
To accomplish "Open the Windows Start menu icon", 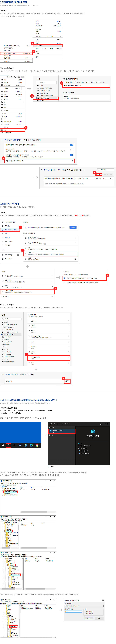I will point(3,445).
